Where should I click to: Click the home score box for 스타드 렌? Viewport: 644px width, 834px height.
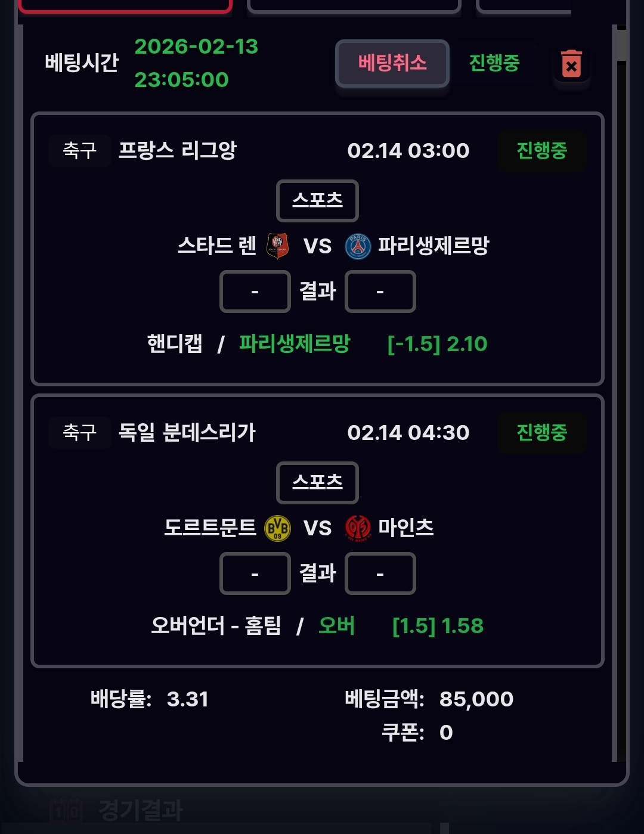tap(255, 292)
